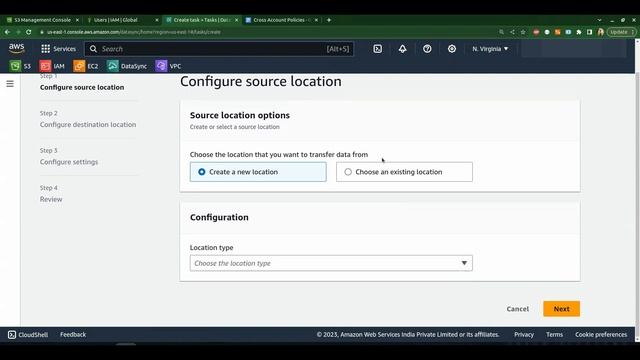Reload the page with browser refresh

(29, 32)
